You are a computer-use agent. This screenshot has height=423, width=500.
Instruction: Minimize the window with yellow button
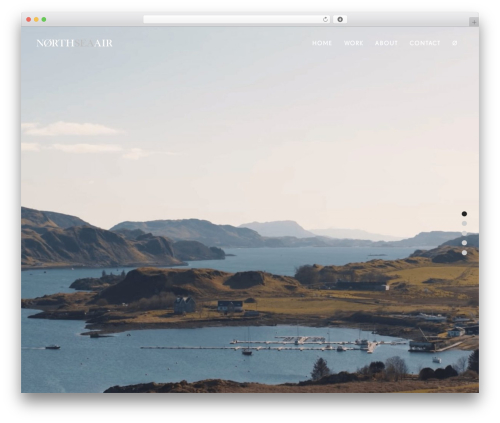36,19
